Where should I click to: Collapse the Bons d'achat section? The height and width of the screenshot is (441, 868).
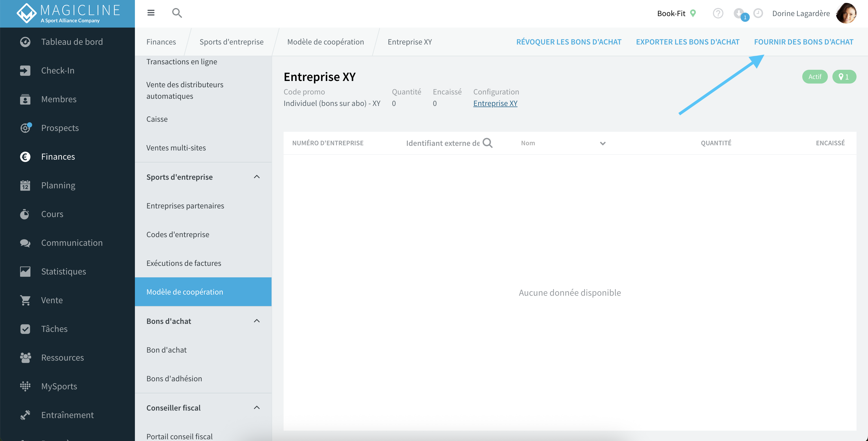(x=257, y=321)
